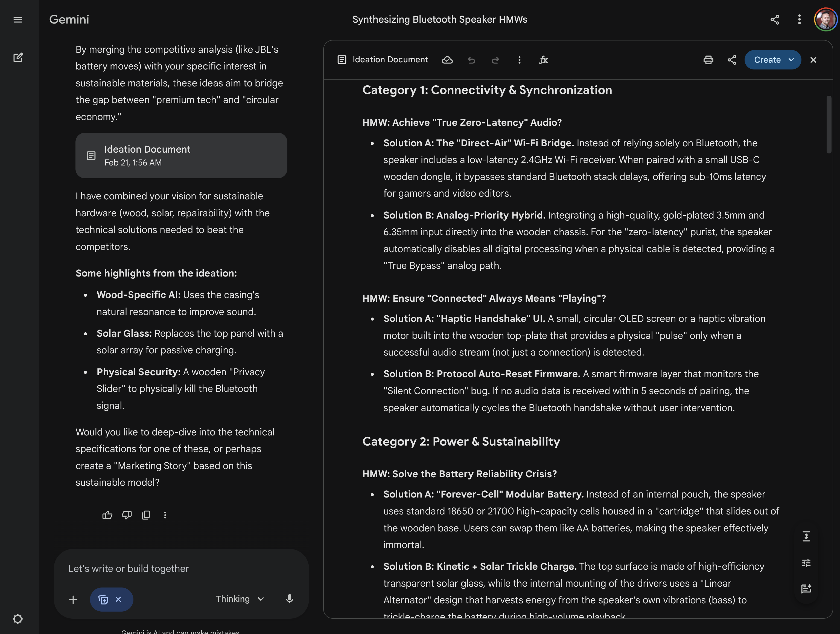
Task: Click the suggest edits icon
Action: click(806, 589)
